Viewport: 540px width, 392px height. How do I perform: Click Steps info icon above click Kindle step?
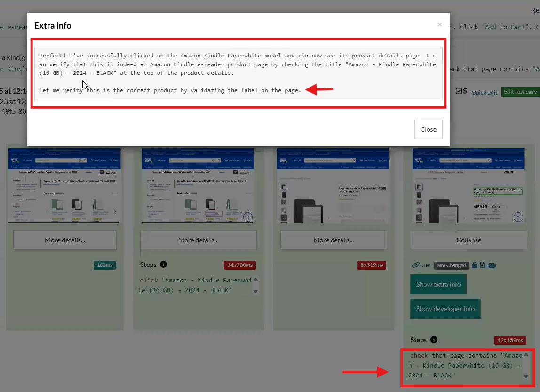pyautogui.click(x=164, y=264)
